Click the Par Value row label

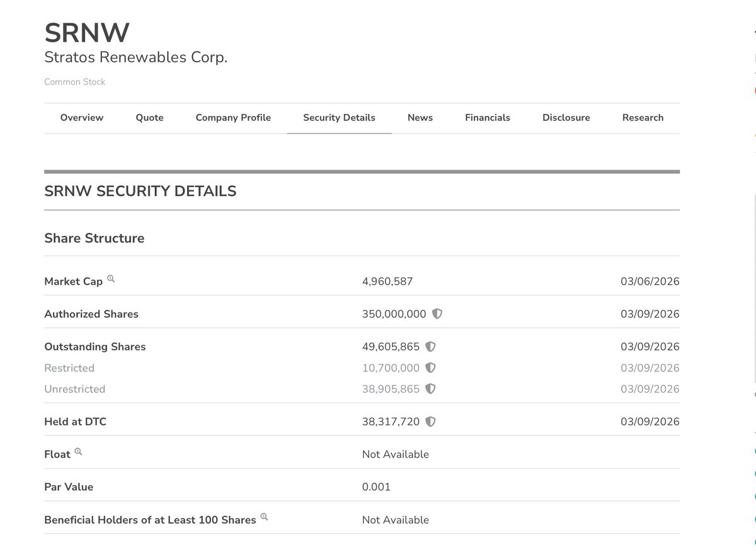coord(69,487)
